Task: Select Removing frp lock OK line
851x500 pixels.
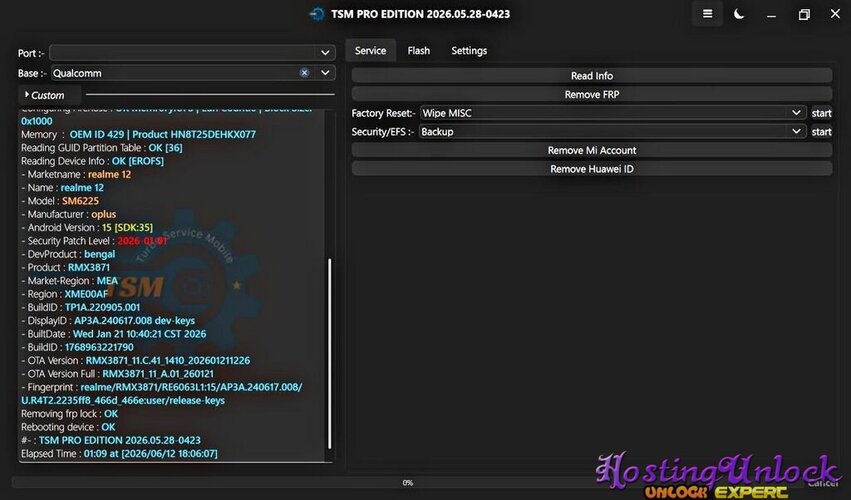Action: click(x=69, y=414)
